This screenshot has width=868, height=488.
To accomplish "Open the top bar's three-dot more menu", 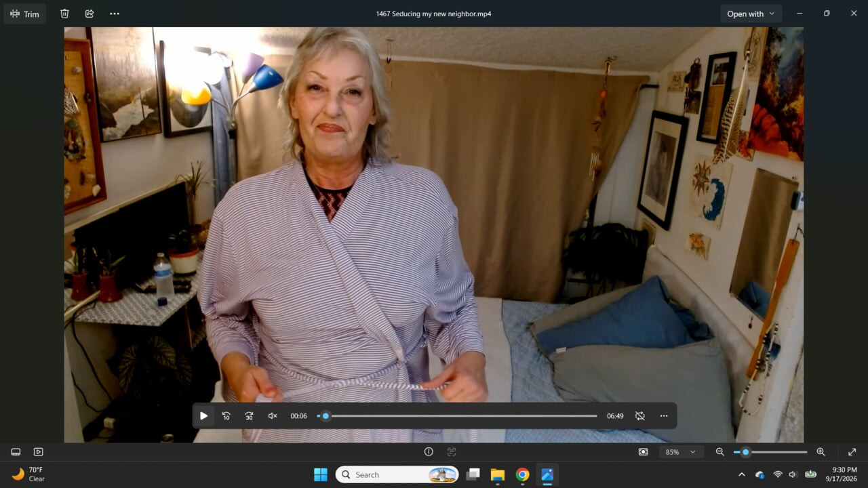I will 115,14.
